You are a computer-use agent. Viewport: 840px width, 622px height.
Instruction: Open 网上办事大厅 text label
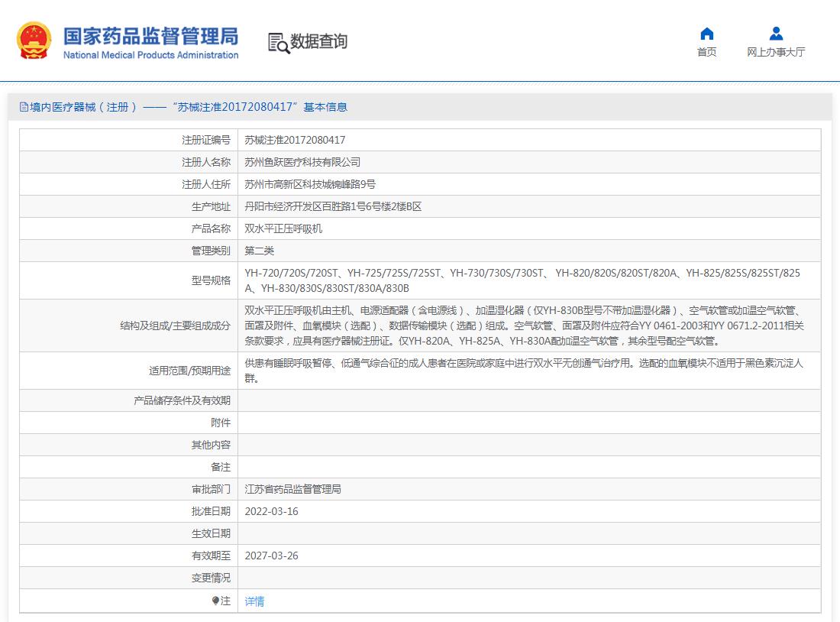point(776,52)
